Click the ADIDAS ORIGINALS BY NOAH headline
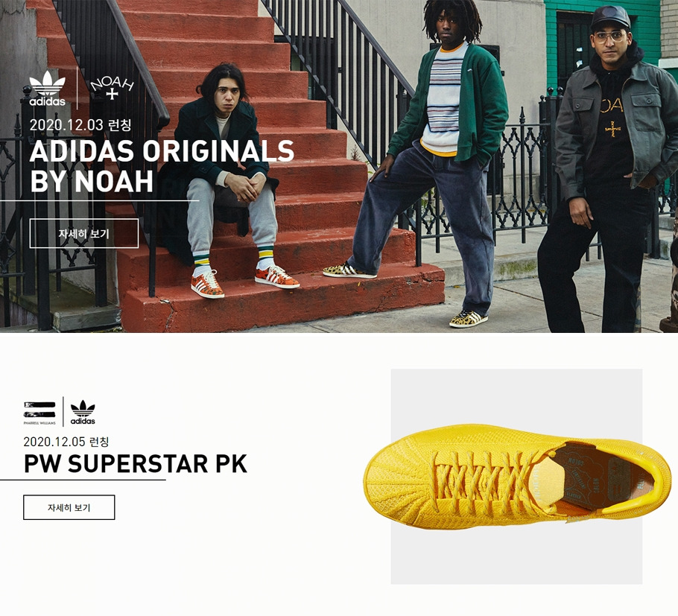Viewport: 678px width, 616px height. tap(162, 166)
